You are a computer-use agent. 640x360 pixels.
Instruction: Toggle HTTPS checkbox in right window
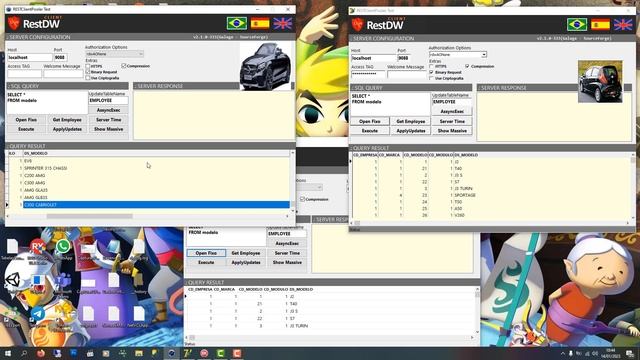(431, 66)
